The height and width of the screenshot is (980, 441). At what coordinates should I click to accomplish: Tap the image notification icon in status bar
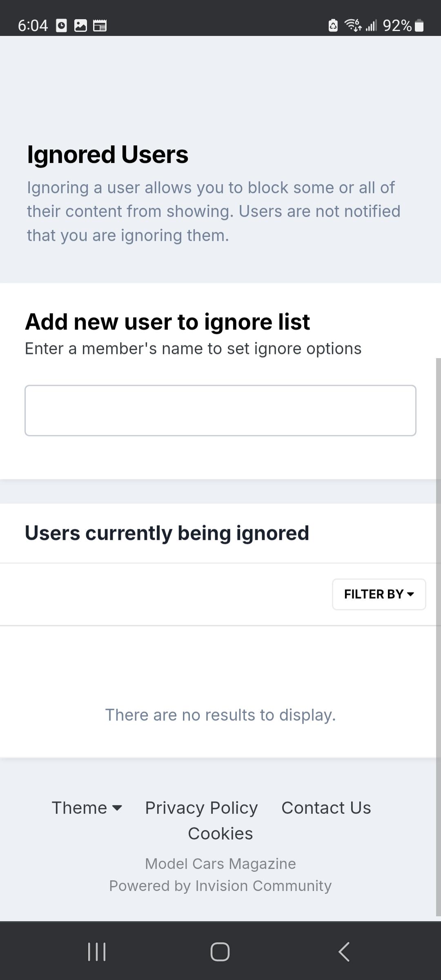click(x=80, y=26)
